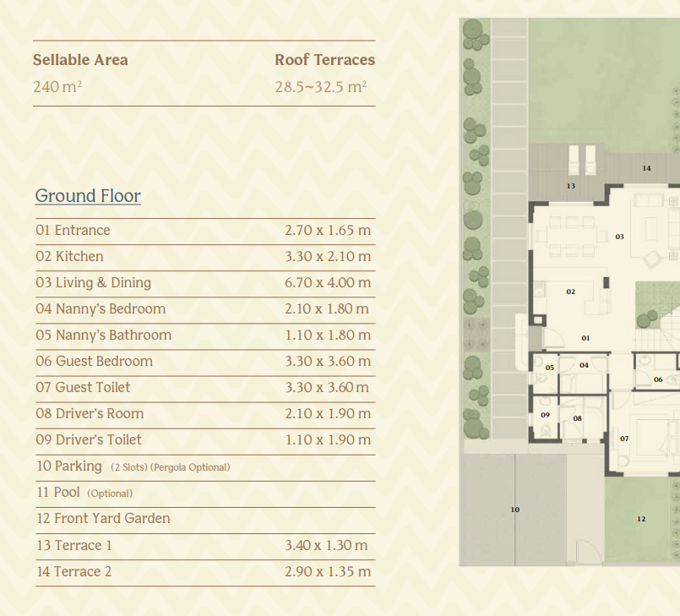Image resolution: width=680 pixels, height=616 pixels.
Task: Click the Roof Terraces heading
Action: [324, 60]
